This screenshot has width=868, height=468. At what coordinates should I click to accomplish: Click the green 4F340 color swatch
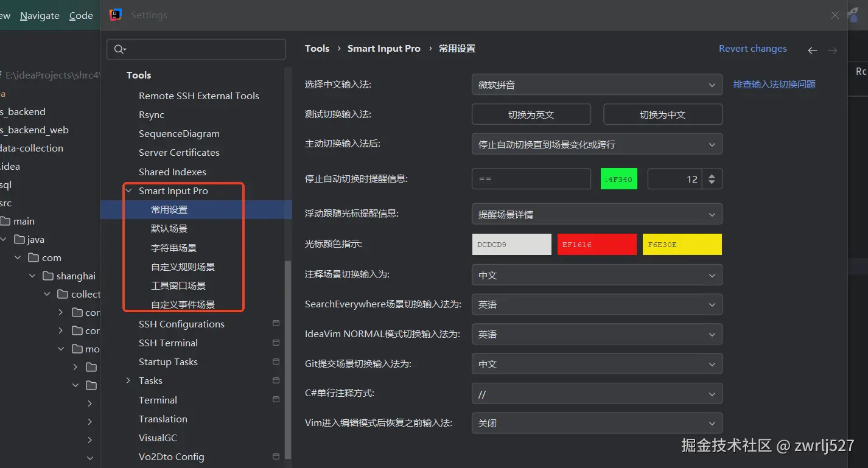pyautogui.click(x=619, y=179)
